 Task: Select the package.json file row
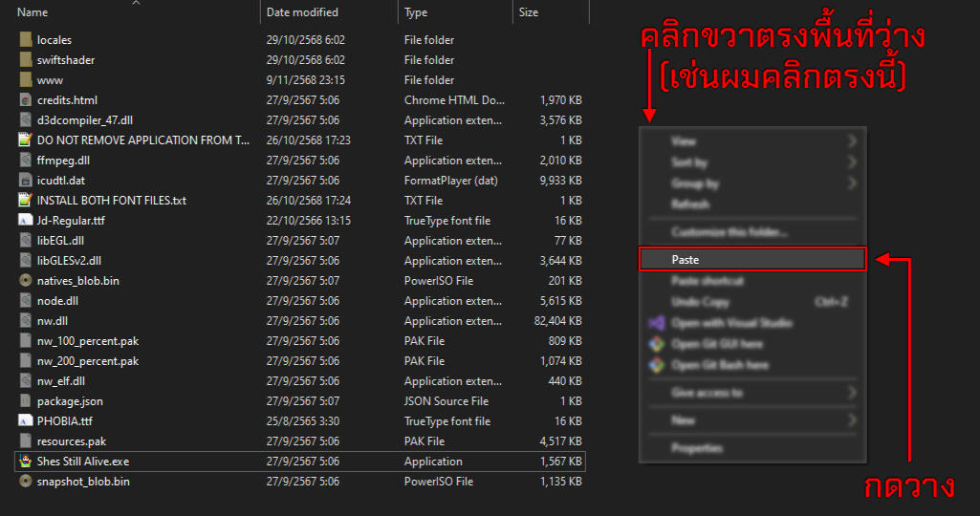point(70,401)
